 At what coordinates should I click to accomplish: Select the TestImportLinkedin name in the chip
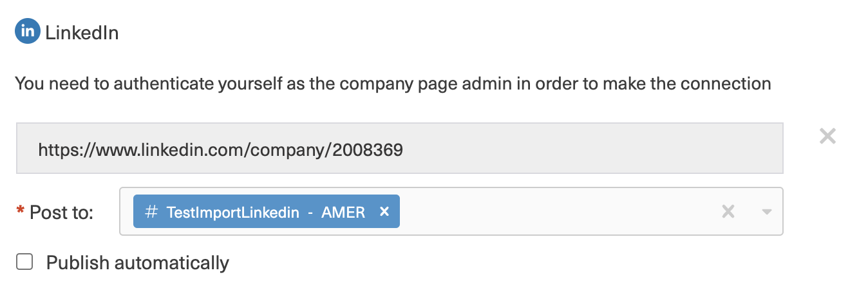tap(232, 212)
